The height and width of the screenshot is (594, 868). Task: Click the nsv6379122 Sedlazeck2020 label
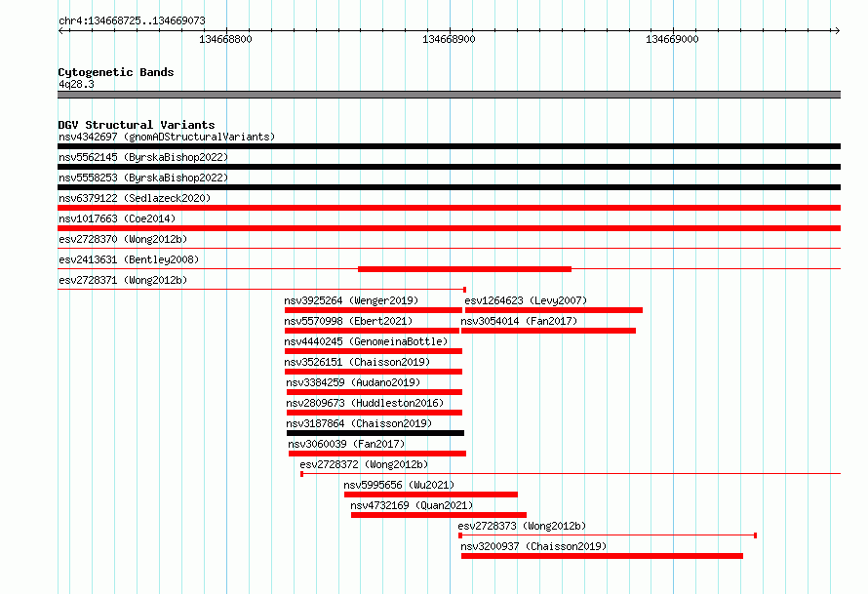[135, 198]
